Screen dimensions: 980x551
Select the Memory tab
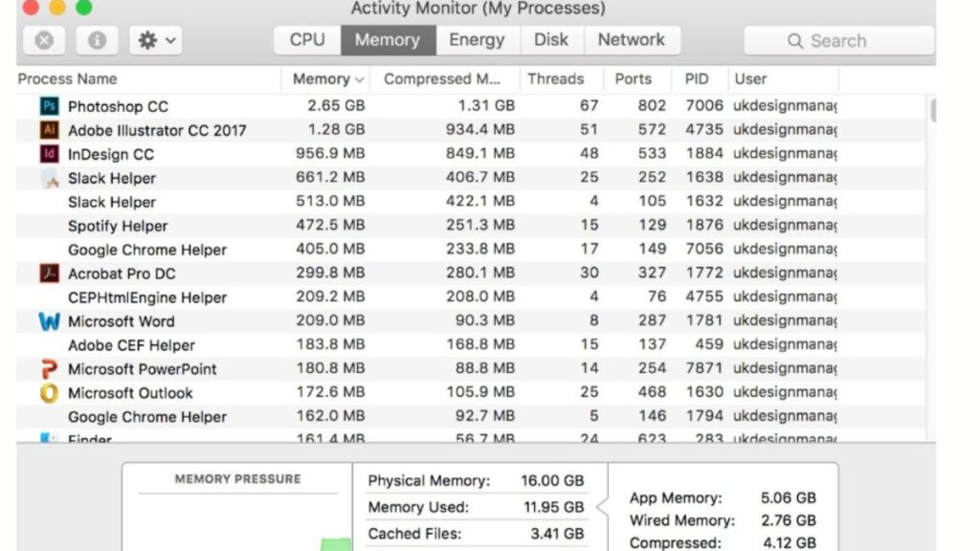(x=388, y=40)
